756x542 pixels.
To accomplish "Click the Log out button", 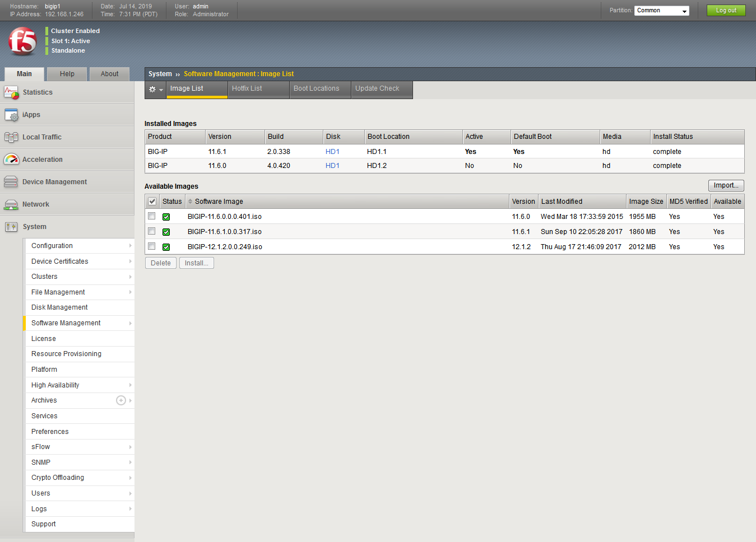I will [726, 11].
